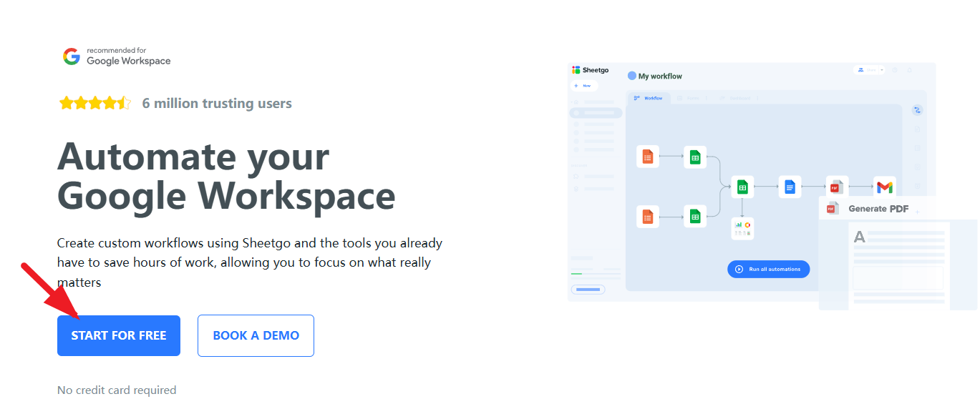Click the five-star rating icons
The height and width of the screenshot is (409, 980).
tap(95, 103)
